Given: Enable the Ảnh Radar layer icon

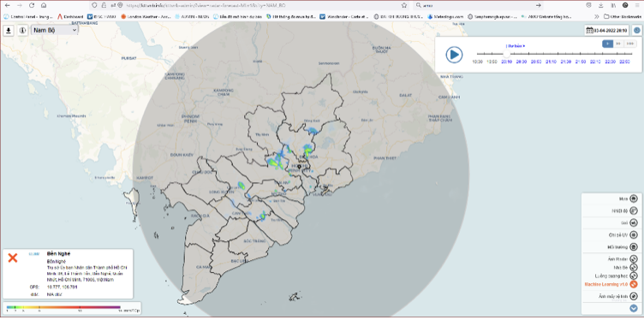Looking at the screenshot, I should coord(634,259).
